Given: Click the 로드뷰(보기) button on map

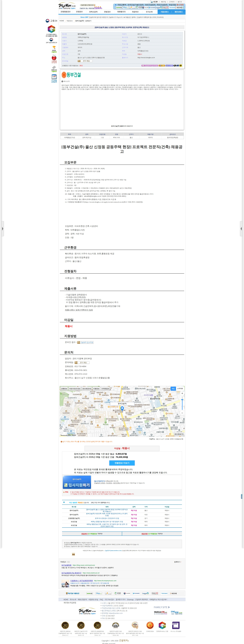Looking at the screenshot, I should (x=179, y=434).
